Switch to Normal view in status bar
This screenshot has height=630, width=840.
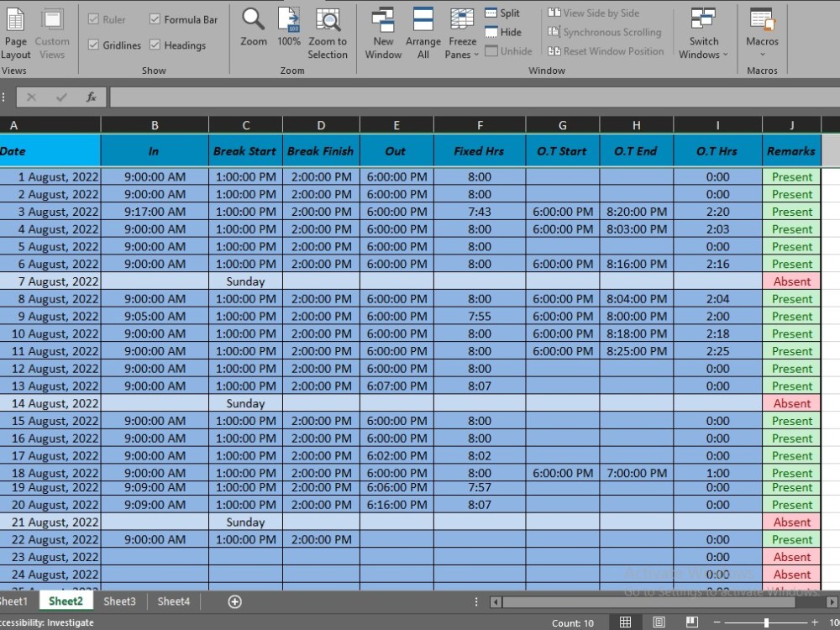[625, 622]
